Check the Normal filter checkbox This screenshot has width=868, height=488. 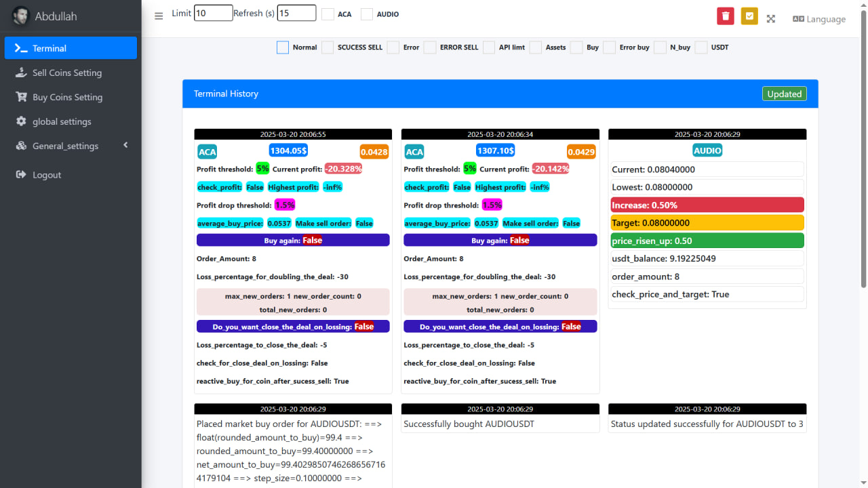pyautogui.click(x=283, y=47)
